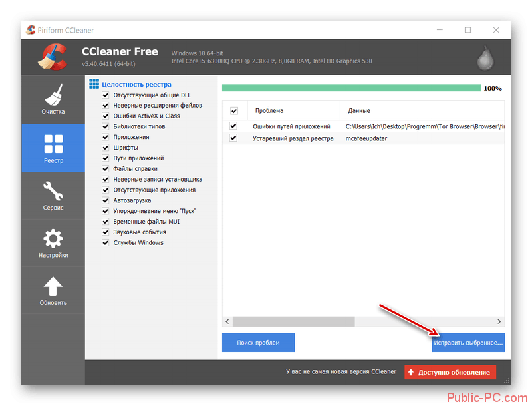
Task: Click the Обновить (Upgrade) arrow icon
Action: pyautogui.click(x=53, y=286)
